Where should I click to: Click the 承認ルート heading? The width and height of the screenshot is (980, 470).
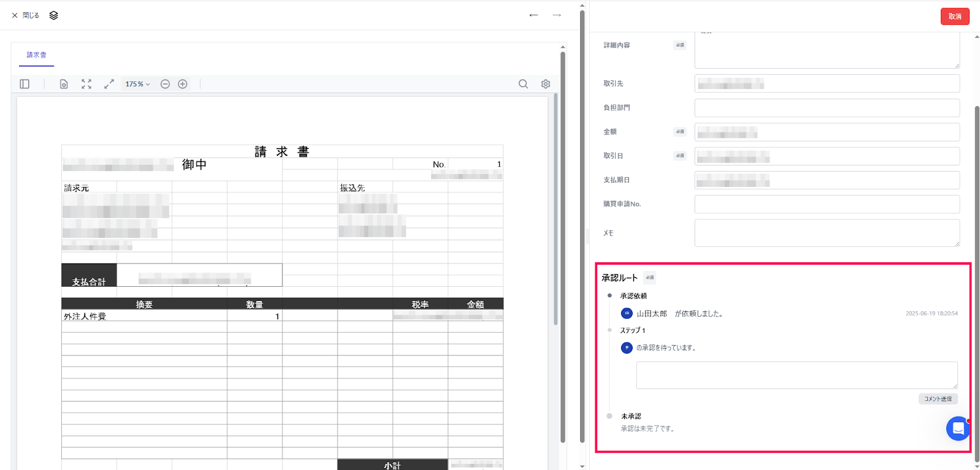[619, 278]
